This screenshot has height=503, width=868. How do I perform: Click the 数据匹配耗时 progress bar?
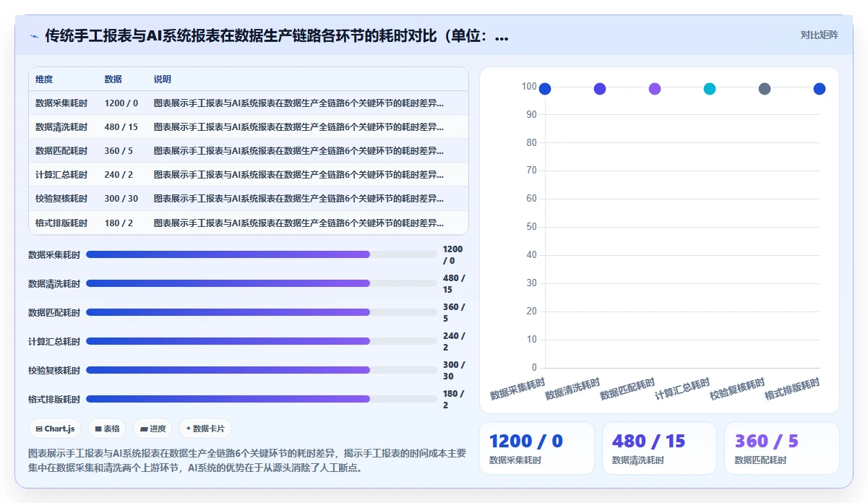(x=262, y=312)
